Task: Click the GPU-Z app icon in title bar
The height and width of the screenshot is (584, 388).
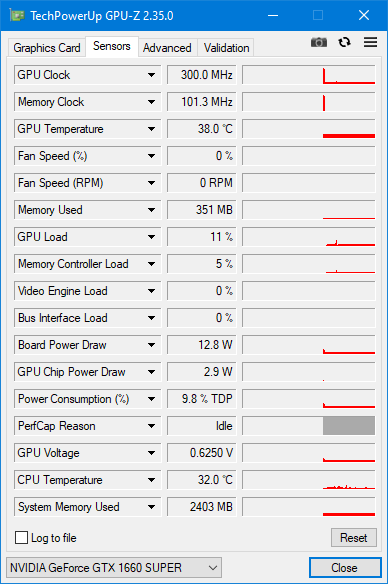Action: pyautogui.click(x=17, y=15)
